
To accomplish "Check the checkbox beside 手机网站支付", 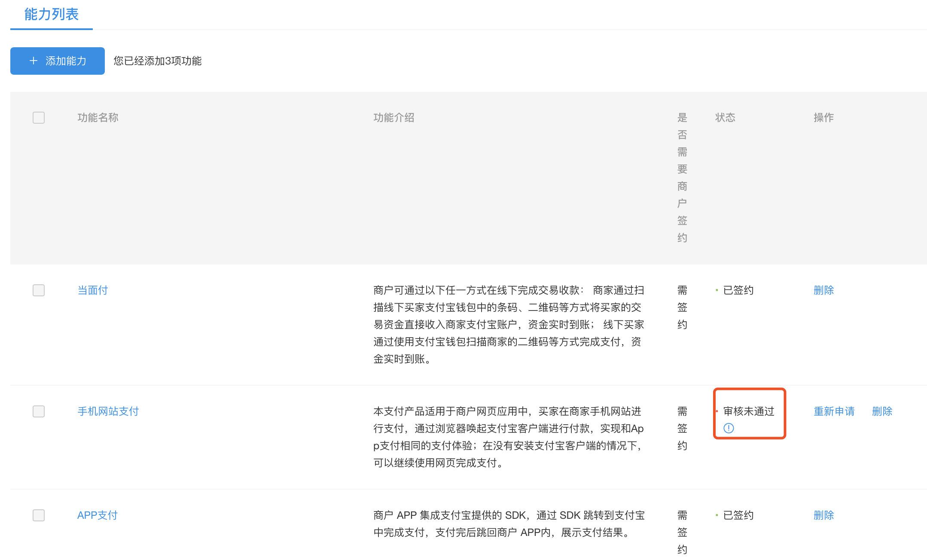I will [38, 411].
